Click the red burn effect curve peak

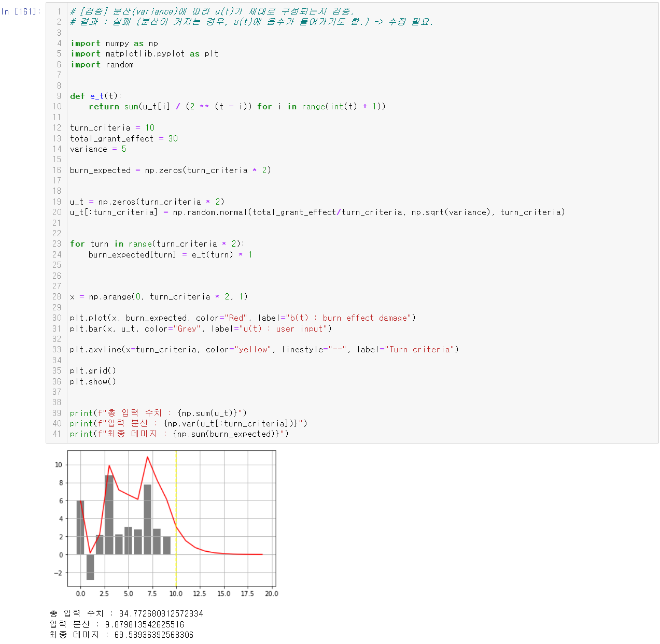[x=148, y=457]
